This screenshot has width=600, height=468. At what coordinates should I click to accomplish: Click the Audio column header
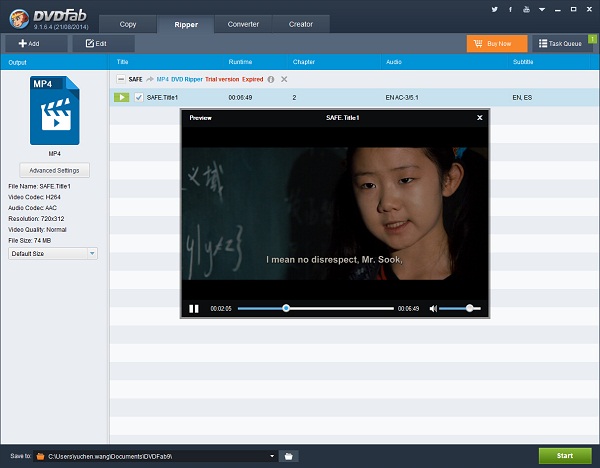tap(394, 62)
